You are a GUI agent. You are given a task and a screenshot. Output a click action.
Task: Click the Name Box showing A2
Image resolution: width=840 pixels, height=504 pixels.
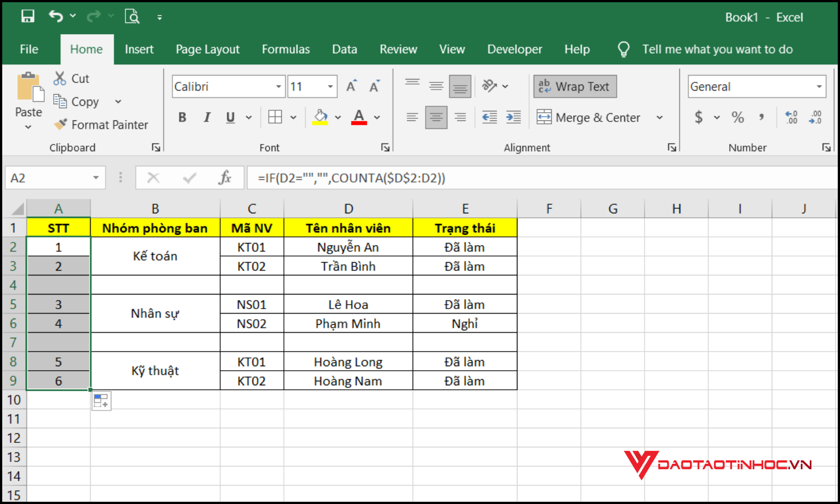click(x=48, y=178)
